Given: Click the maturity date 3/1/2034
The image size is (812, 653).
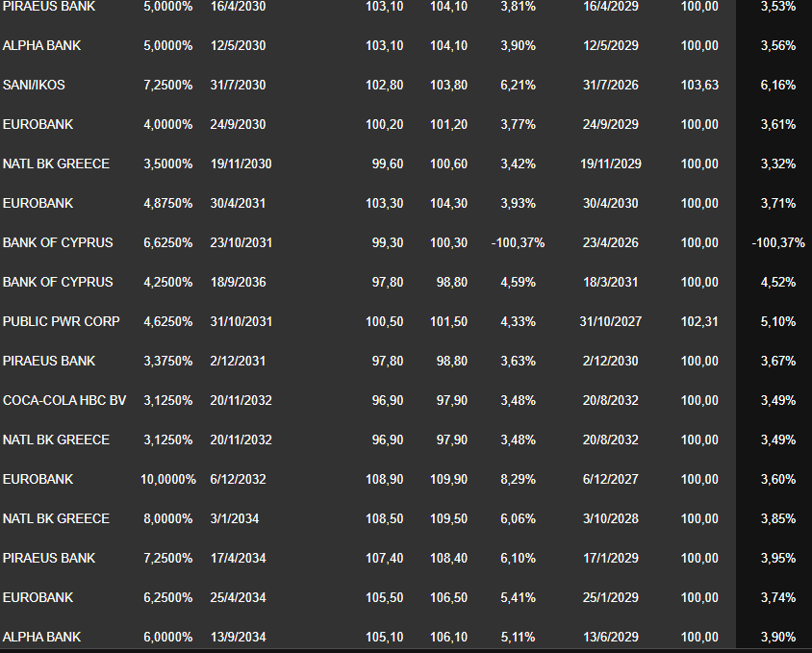Looking at the screenshot, I should (x=235, y=518).
